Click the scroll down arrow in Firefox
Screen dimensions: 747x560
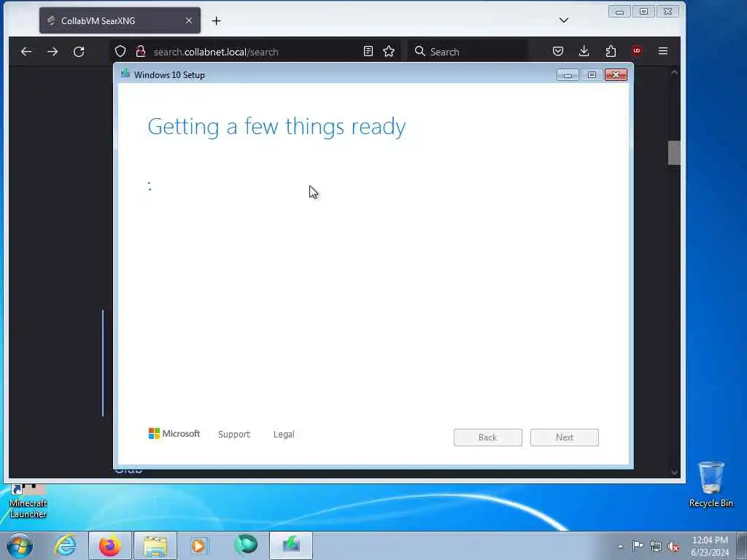click(x=674, y=472)
